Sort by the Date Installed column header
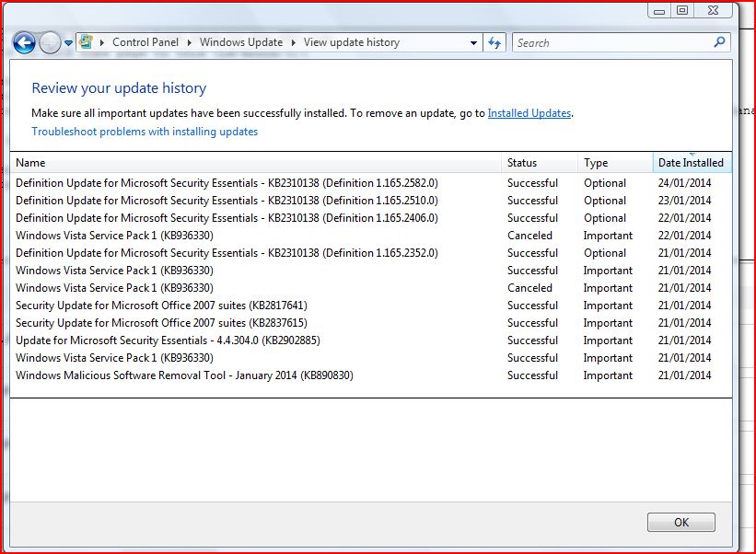The image size is (756, 554). pos(692,163)
